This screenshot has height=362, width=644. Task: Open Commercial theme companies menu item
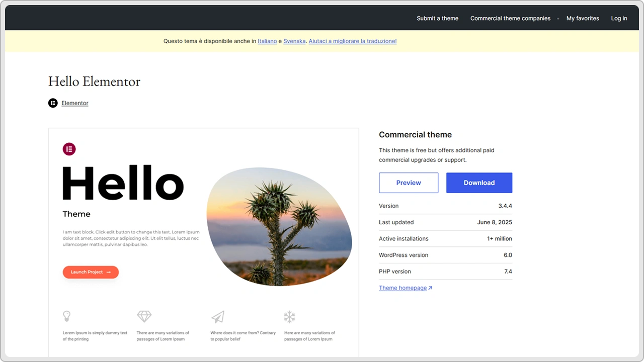[x=511, y=18]
